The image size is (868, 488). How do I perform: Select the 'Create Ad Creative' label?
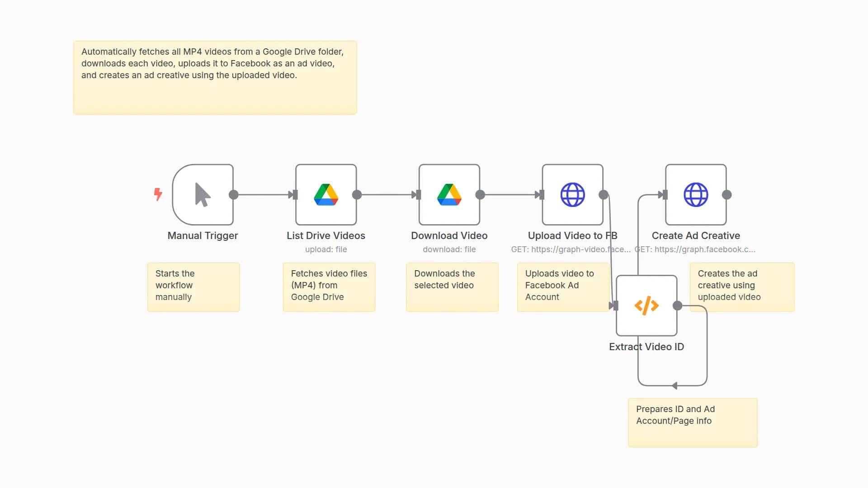(696, 235)
